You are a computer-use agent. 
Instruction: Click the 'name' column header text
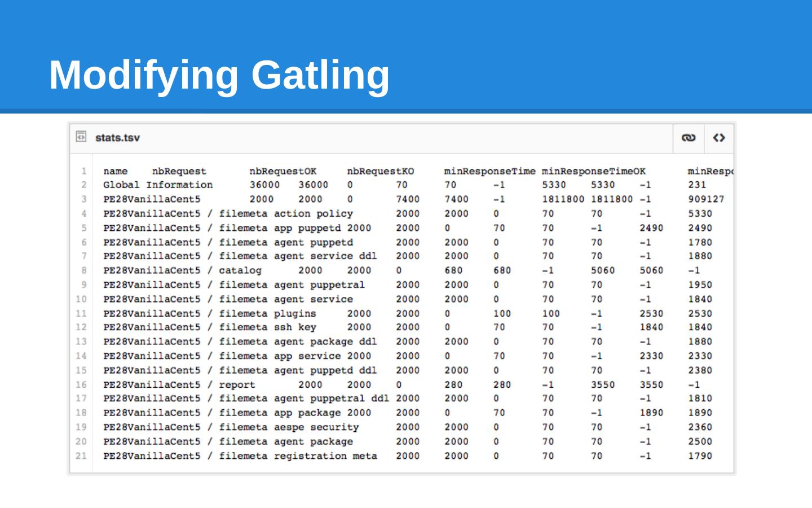[116, 171]
